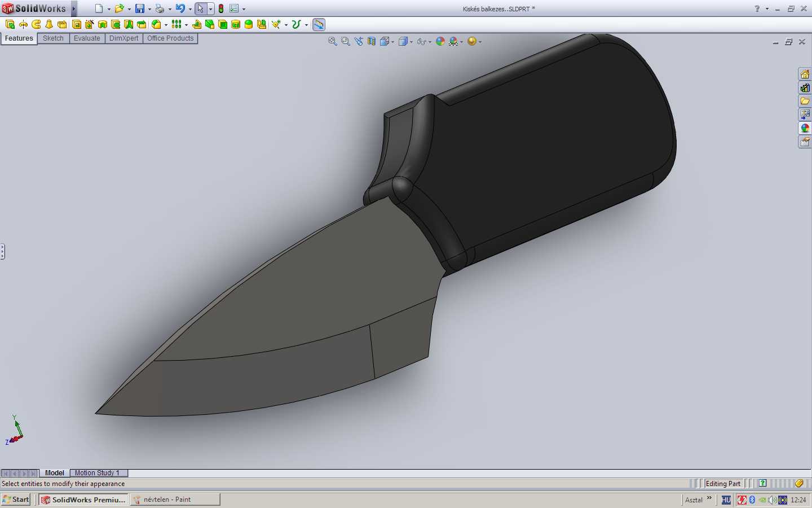Expand the Apply Scene dropdown arrow
The width and height of the screenshot is (812, 508).
coord(461,42)
